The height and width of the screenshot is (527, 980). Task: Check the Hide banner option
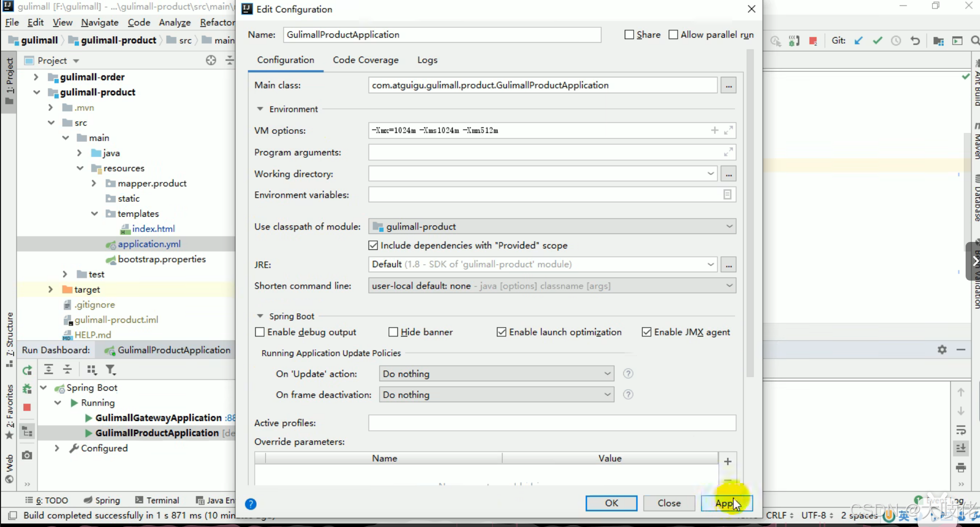pyautogui.click(x=393, y=332)
